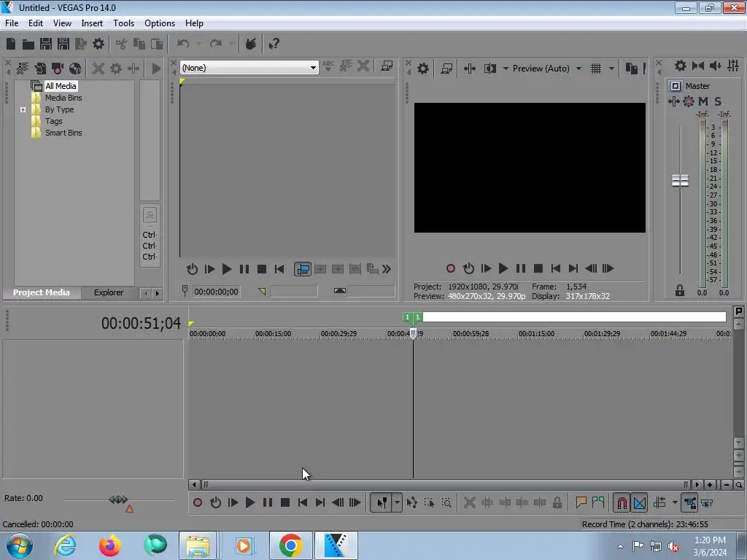
Task: Insert a marker in timeline toolbar
Action: tap(581, 502)
